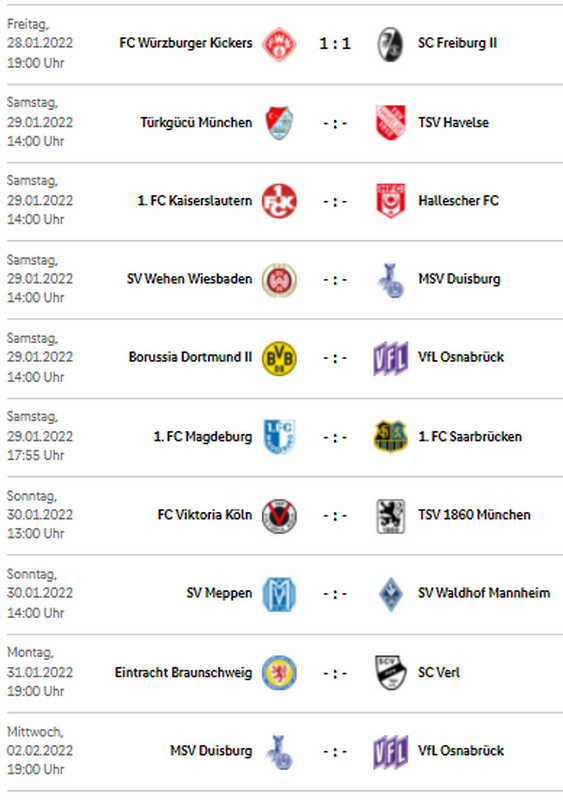Open the 1:1 match result score

point(335,44)
